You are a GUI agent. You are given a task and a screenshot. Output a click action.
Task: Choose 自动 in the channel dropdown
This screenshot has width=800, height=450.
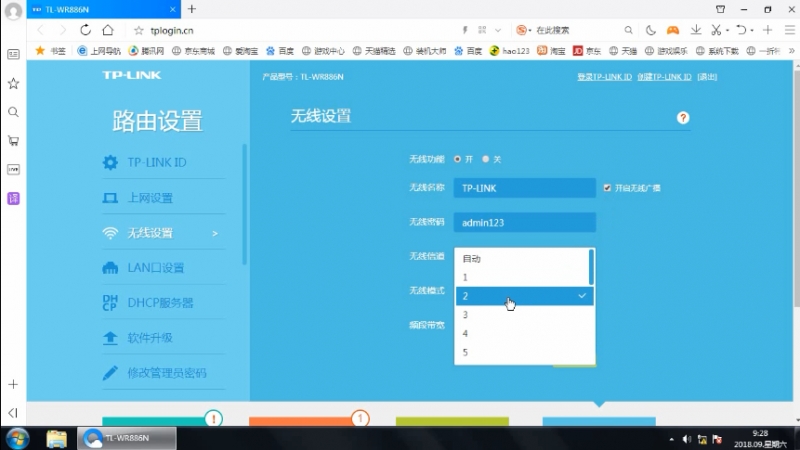click(x=522, y=259)
